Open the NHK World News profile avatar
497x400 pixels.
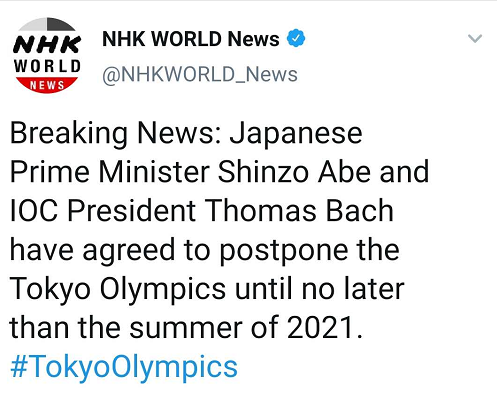coord(47,55)
